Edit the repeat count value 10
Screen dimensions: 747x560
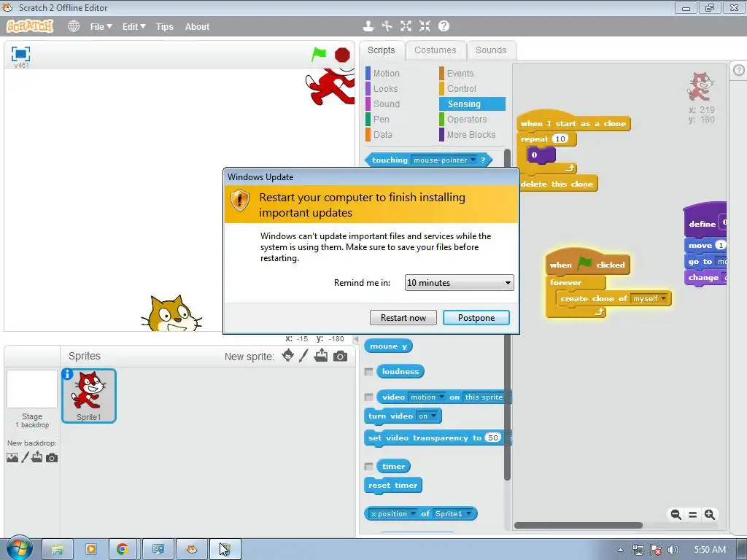(560, 139)
